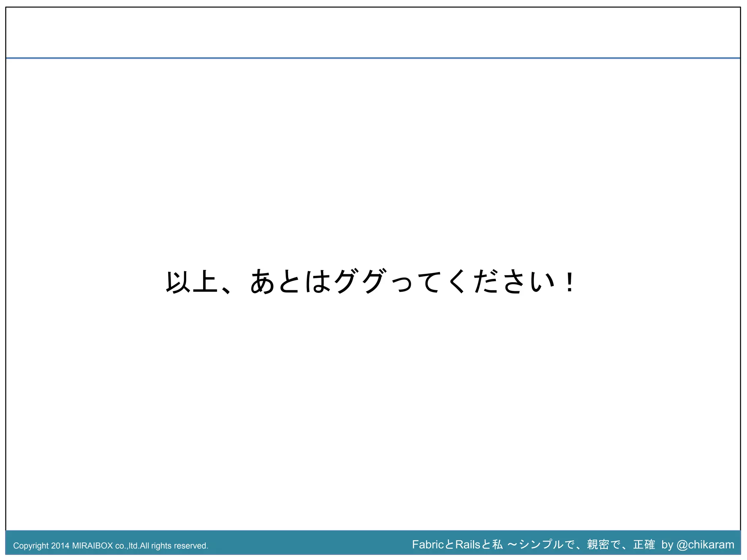Click the author handle @chikaram
The image size is (747, 560).
tap(705, 545)
